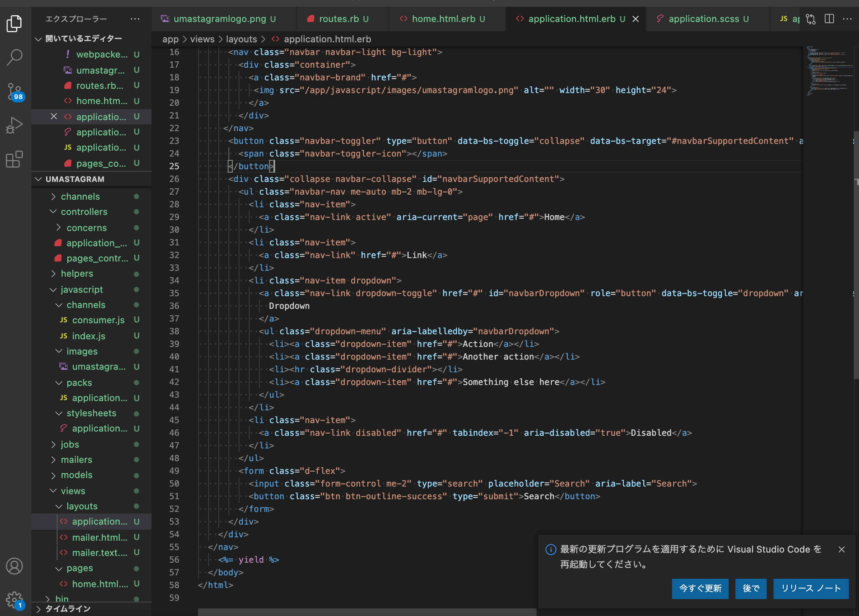Open the Accounts icon

pos(14,566)
